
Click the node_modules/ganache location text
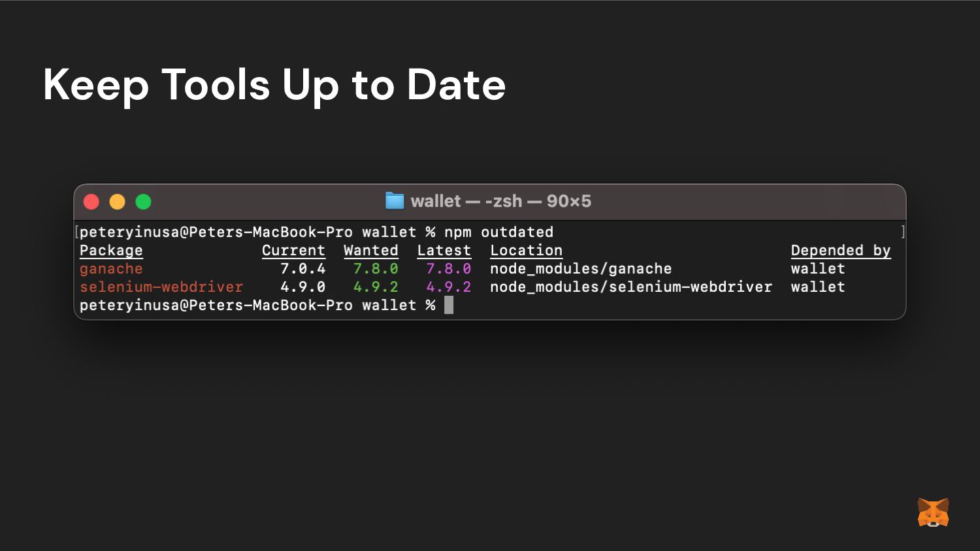(x=581, y=269)
